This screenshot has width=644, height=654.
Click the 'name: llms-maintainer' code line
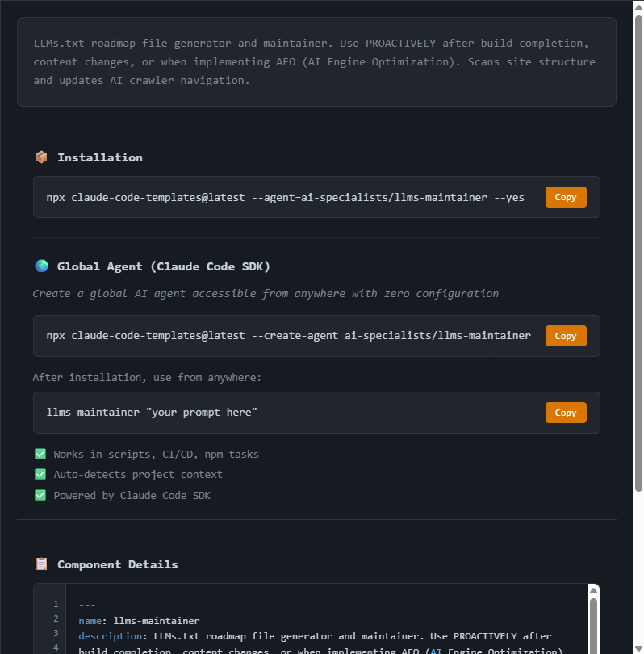coord(140,621)
